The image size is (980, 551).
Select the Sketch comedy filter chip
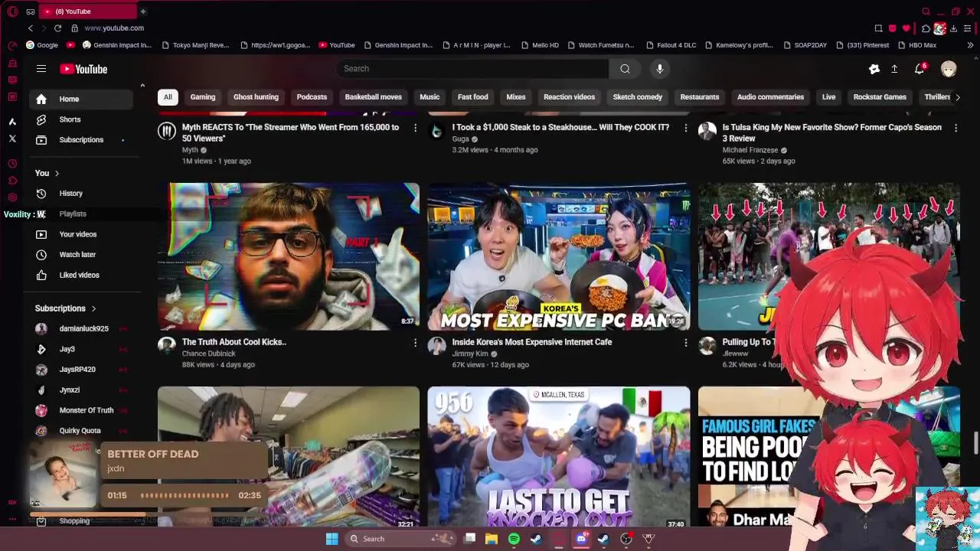[637, 97]
